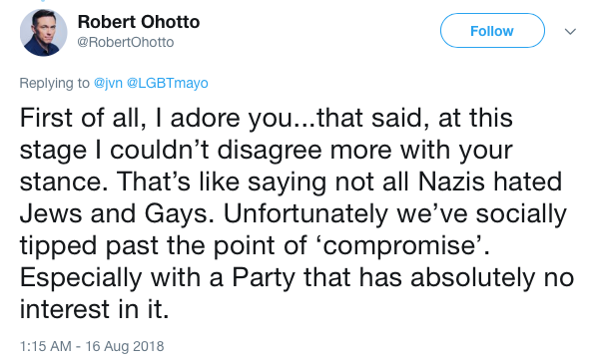Screen dimensions: 595x364
Task: Open the @jvn mention link
Action: click(x=108, y=83)
